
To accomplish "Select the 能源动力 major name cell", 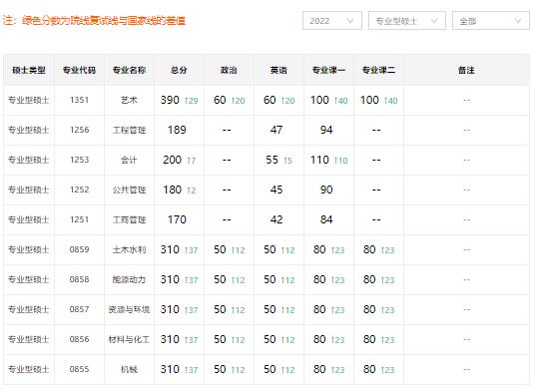I will (x=129, y=279).
